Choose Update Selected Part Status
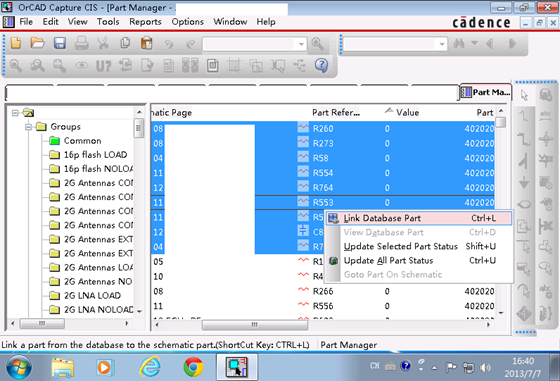This screenshot has height=381, width=560. coord(419,246)
